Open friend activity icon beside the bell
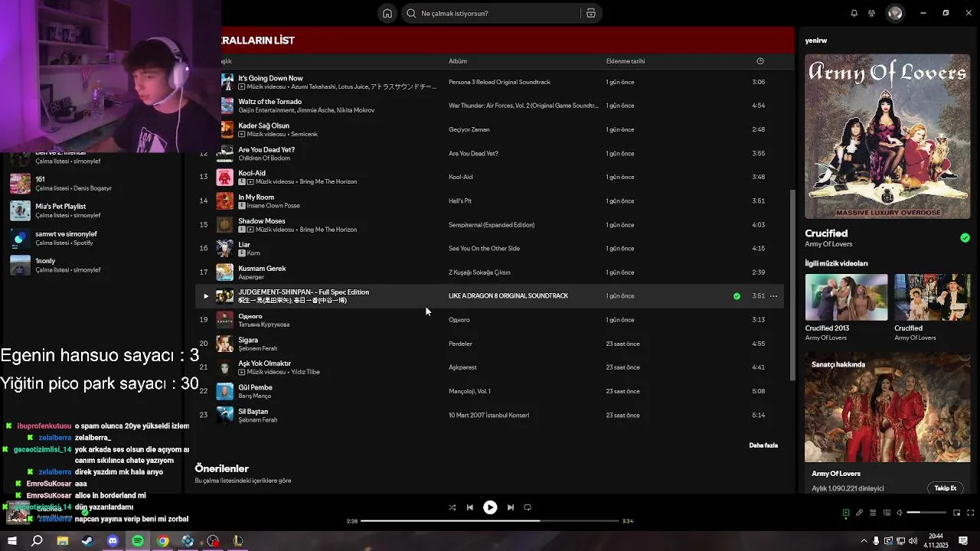 (871, 13)
